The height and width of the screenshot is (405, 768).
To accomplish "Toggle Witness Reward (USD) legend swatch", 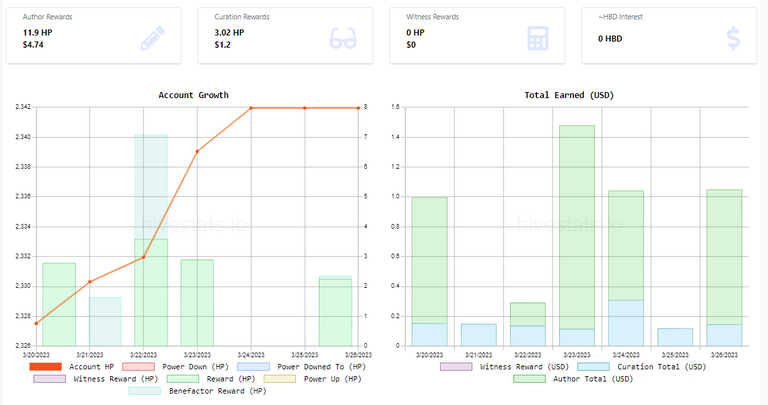I will 456,367.
